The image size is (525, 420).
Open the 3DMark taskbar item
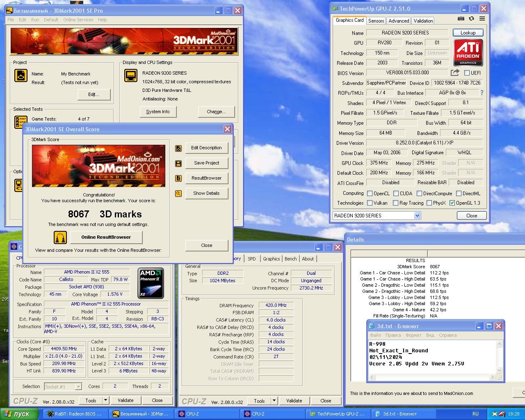[141, 414]
